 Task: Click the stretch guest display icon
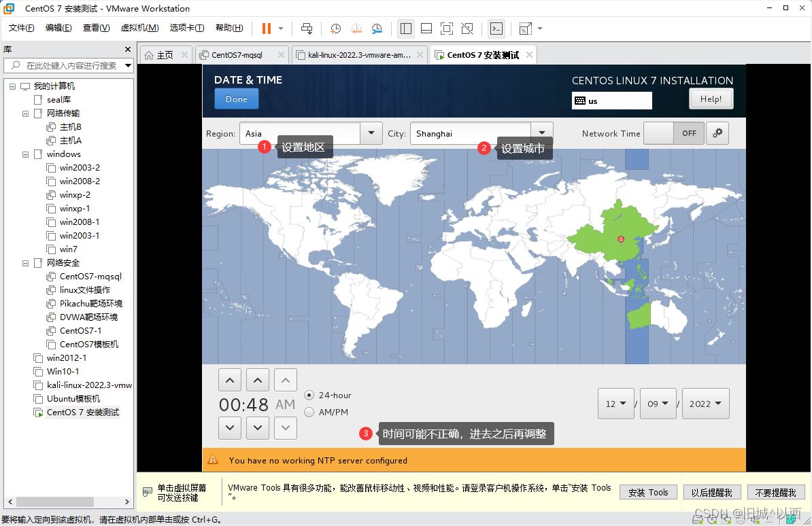coord(525,29)
